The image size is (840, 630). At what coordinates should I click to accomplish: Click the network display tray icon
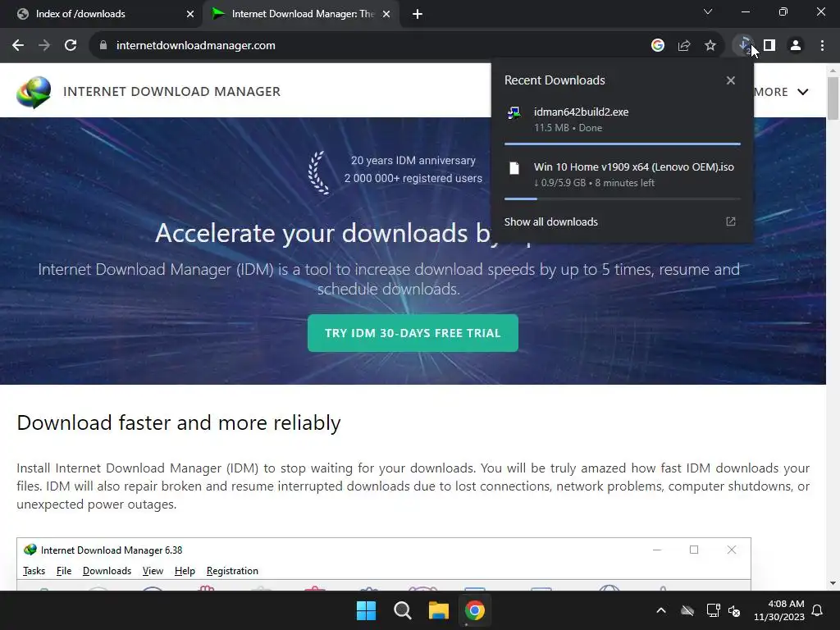tap(713, 610)
